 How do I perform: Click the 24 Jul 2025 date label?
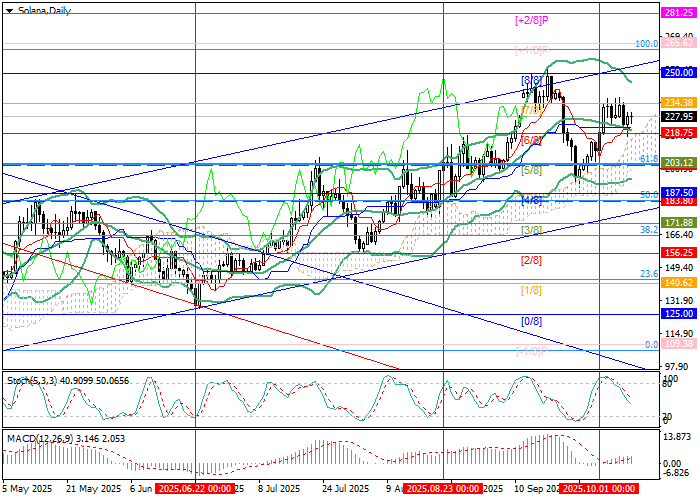point(346,488)
